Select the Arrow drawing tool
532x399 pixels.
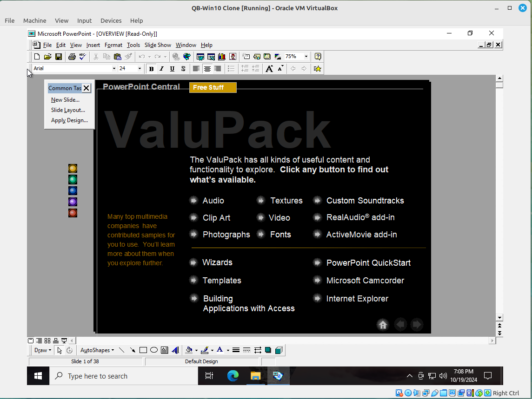tap(133, 350)
